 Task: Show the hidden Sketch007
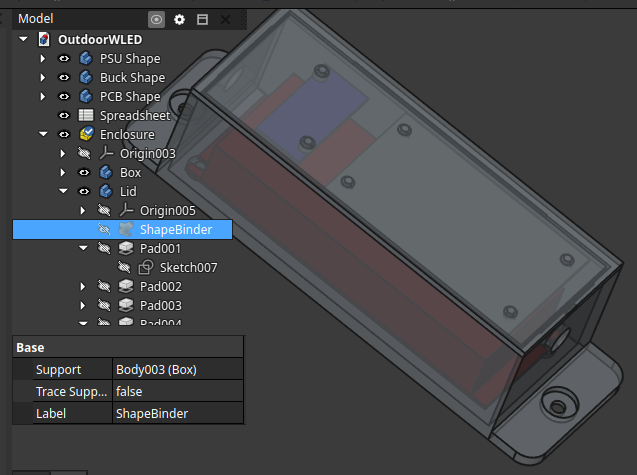click(x=124, y=267)
